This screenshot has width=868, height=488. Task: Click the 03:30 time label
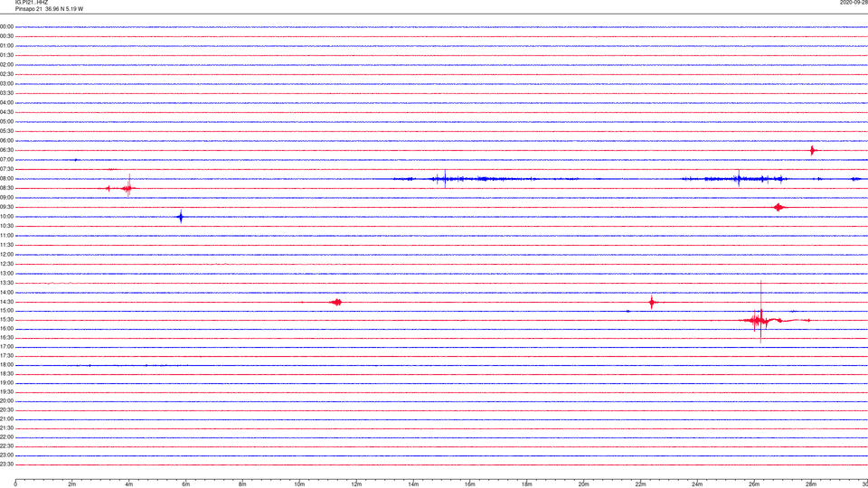tap(6, 93)
